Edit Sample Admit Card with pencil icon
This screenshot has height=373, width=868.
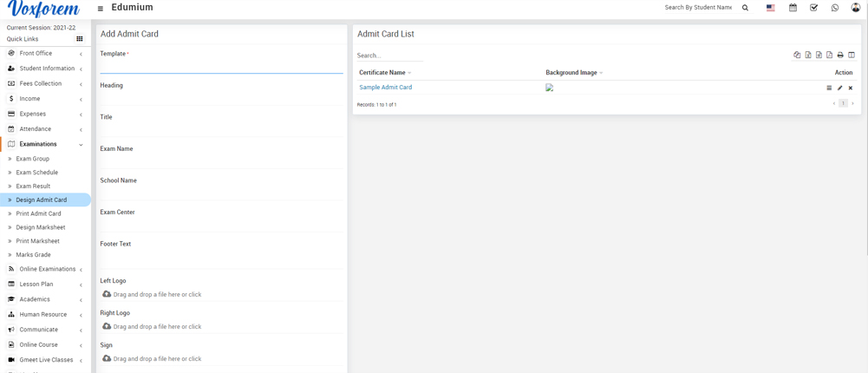click(x=839, y=88)
